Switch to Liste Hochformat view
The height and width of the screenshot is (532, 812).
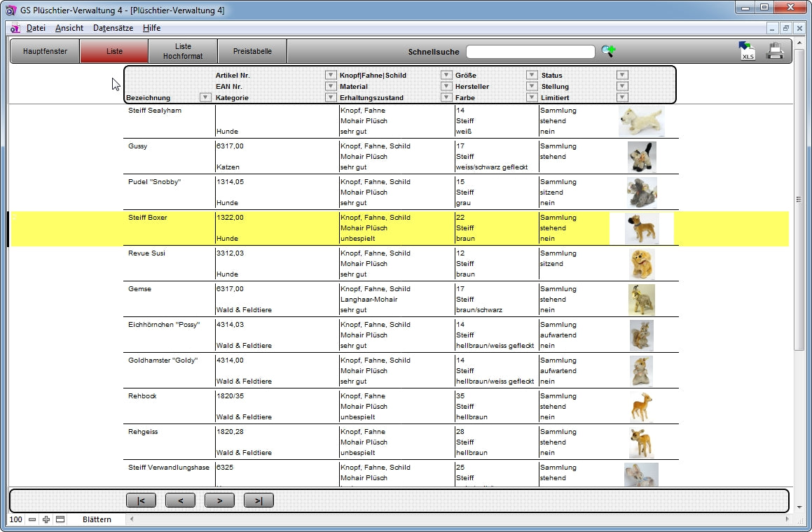click(183, 51)
